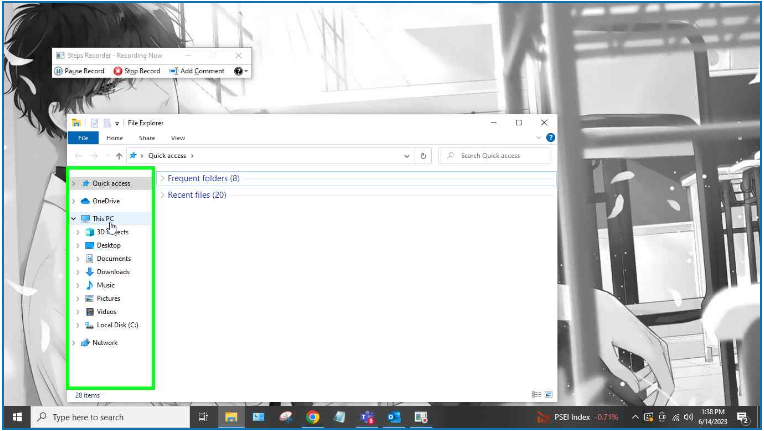Open Downloads in navigation pane
Viewport: 764px width, 431px height.
(x=113, y=272)
